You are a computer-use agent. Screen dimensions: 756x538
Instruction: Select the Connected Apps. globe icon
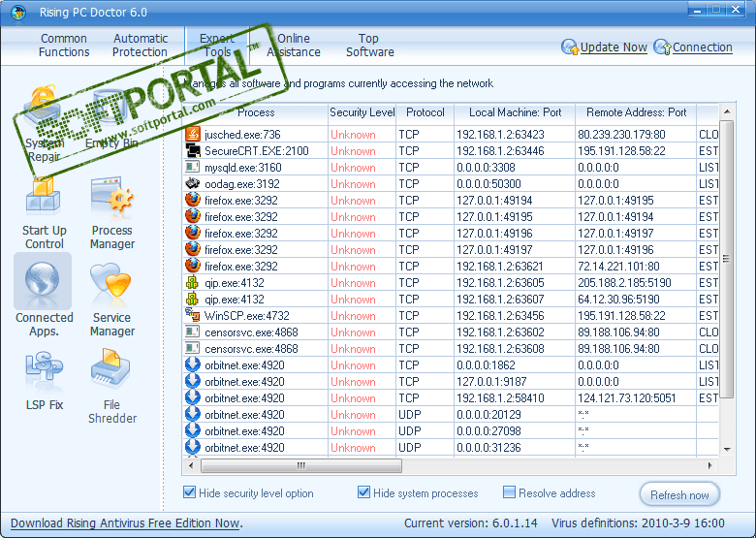click(43, 279)
